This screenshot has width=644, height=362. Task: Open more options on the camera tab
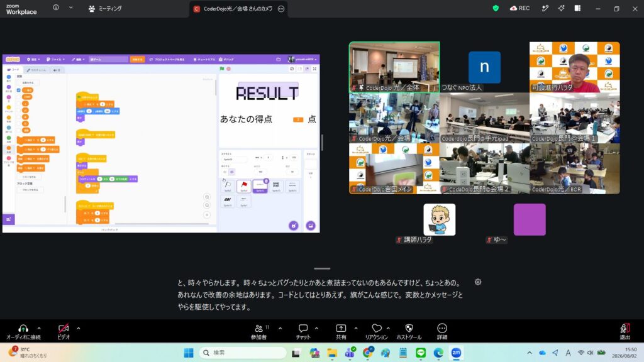pos(281,9)
